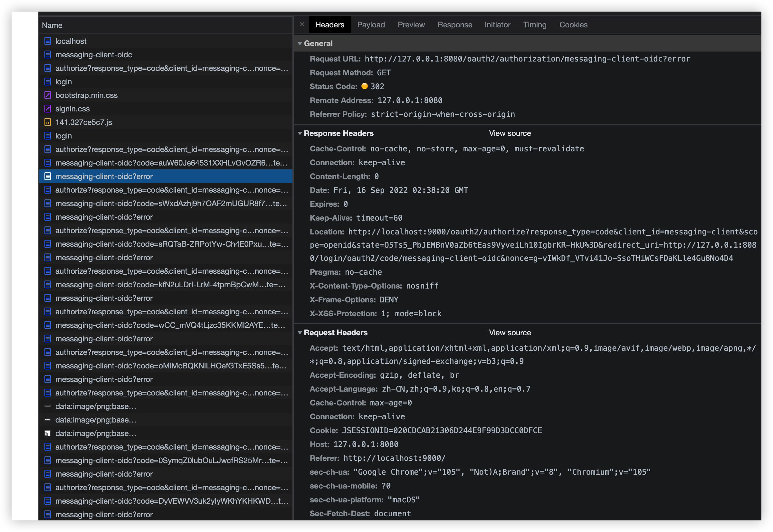Click the yellow status indicator next to 302

(365, 86)
